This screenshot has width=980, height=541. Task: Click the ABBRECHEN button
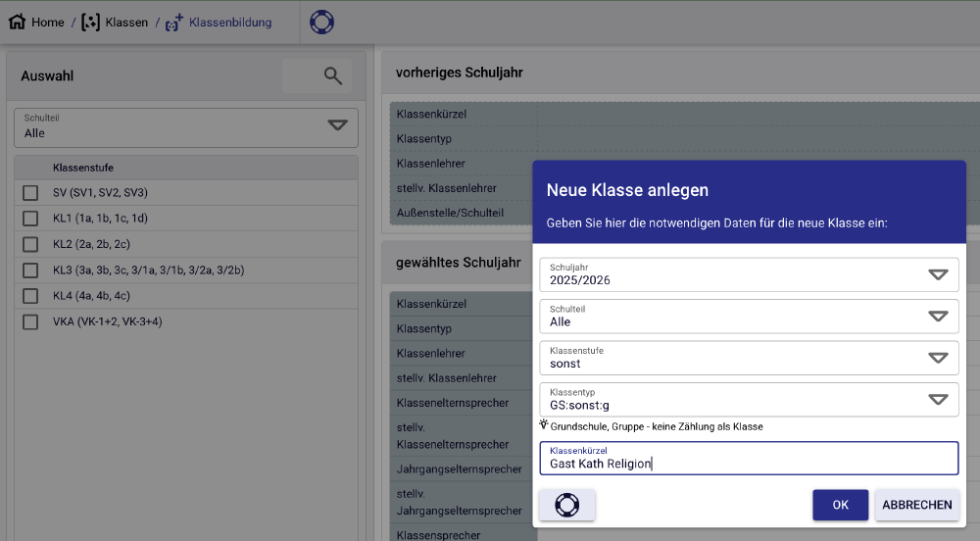(916, 505)
